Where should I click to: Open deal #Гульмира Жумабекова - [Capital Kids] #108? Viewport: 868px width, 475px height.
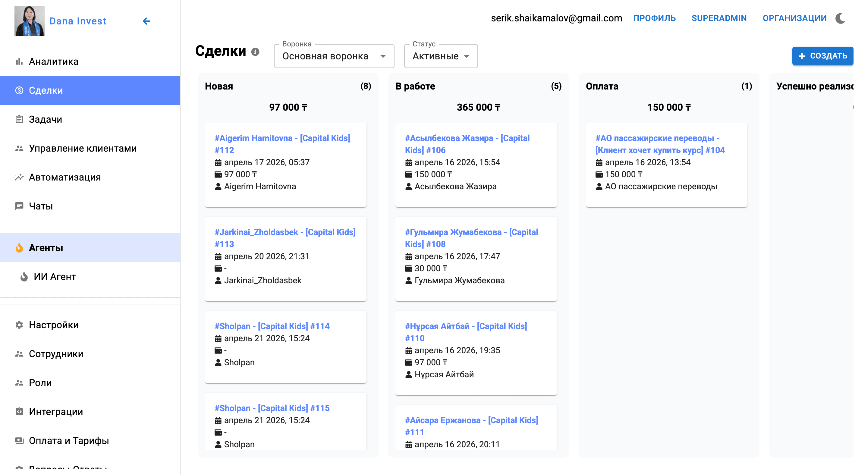(x=471, y=238)
